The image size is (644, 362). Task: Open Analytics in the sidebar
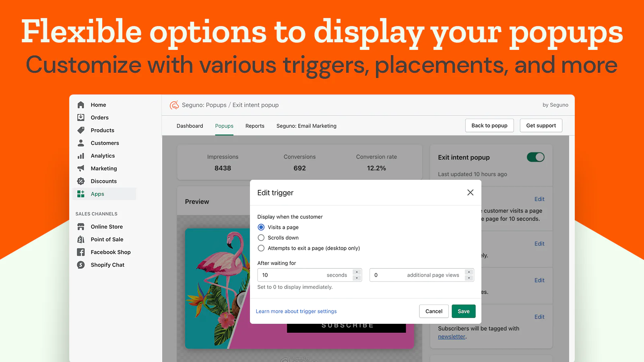[103, 156]
